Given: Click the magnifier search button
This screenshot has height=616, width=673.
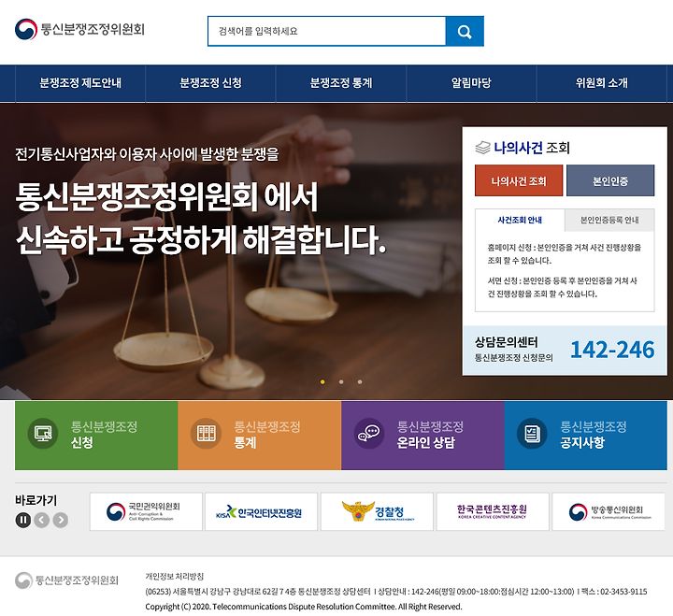Looking at the screenshot, I should 465,32.
